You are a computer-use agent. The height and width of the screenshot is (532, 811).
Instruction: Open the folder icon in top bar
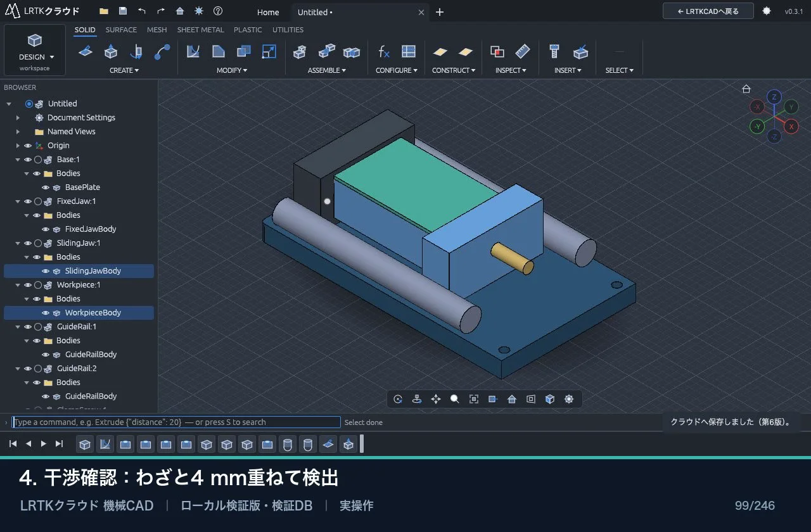[104, 11]
